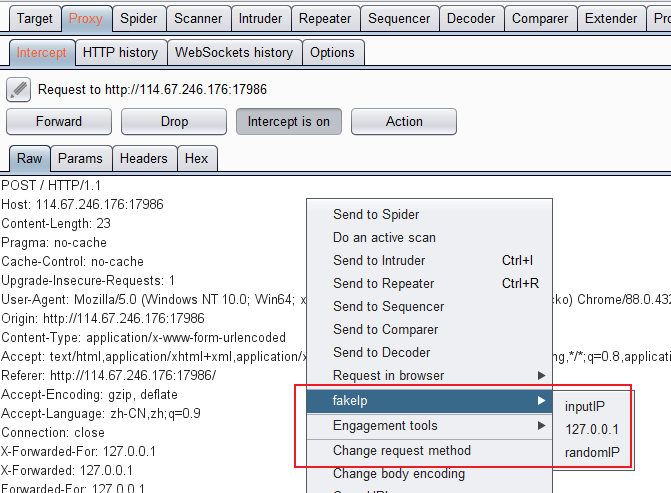Choose Send to Intruder from context menu
This screenshot has height=493, width=671.
click(379, 261)
